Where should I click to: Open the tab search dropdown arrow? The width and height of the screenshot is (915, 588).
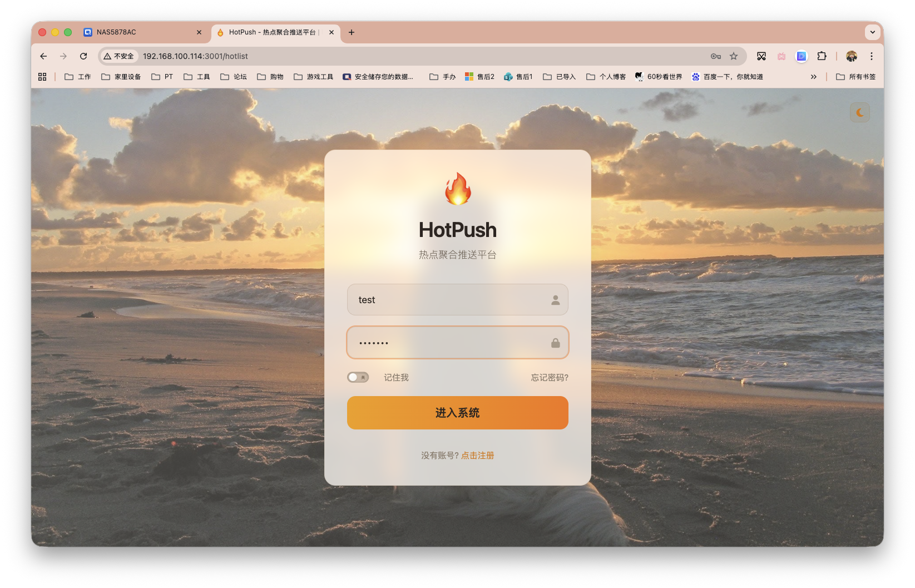872,32
